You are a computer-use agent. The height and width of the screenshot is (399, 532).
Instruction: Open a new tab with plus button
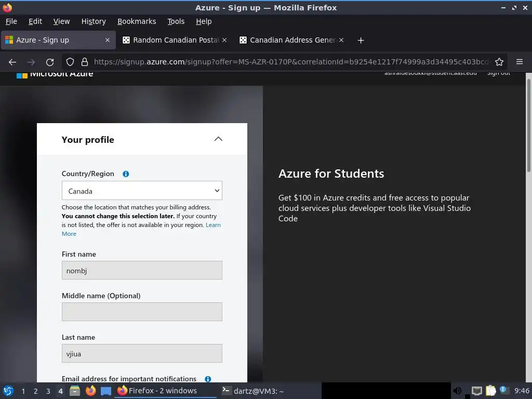pyautogui.click(x=361, y=41)
